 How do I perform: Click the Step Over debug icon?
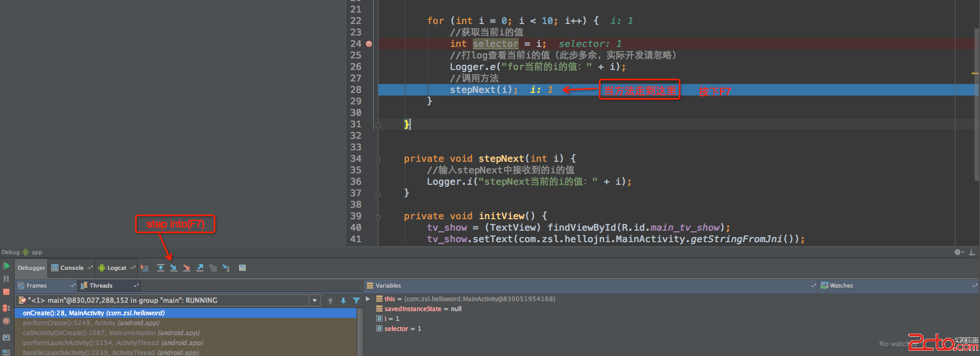[x=160, y=268]
